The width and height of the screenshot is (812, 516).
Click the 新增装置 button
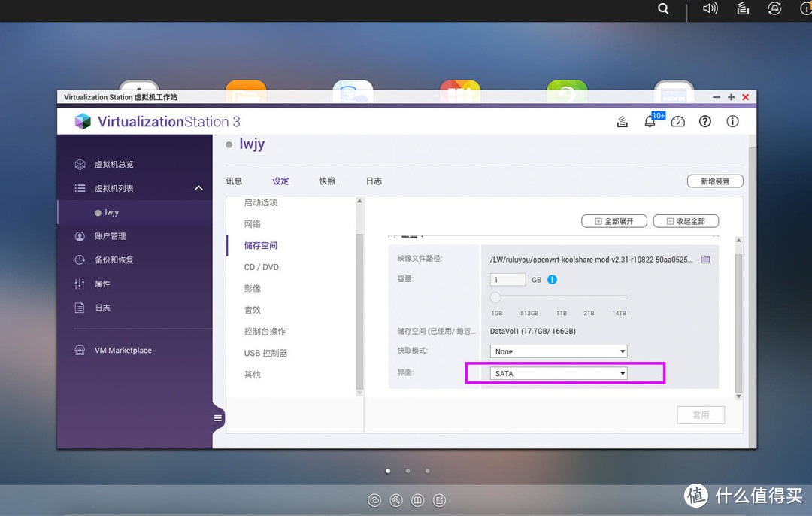[715, 181]
